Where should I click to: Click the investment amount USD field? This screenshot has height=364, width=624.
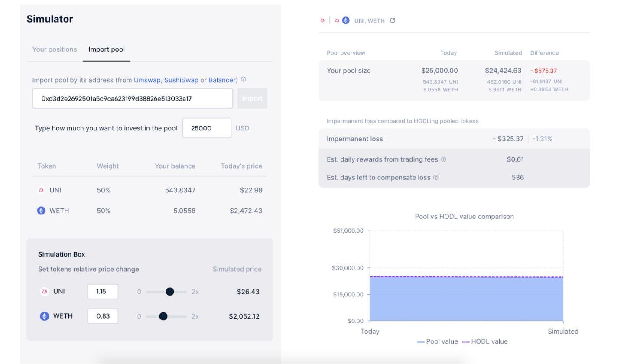tap(207, 128)
